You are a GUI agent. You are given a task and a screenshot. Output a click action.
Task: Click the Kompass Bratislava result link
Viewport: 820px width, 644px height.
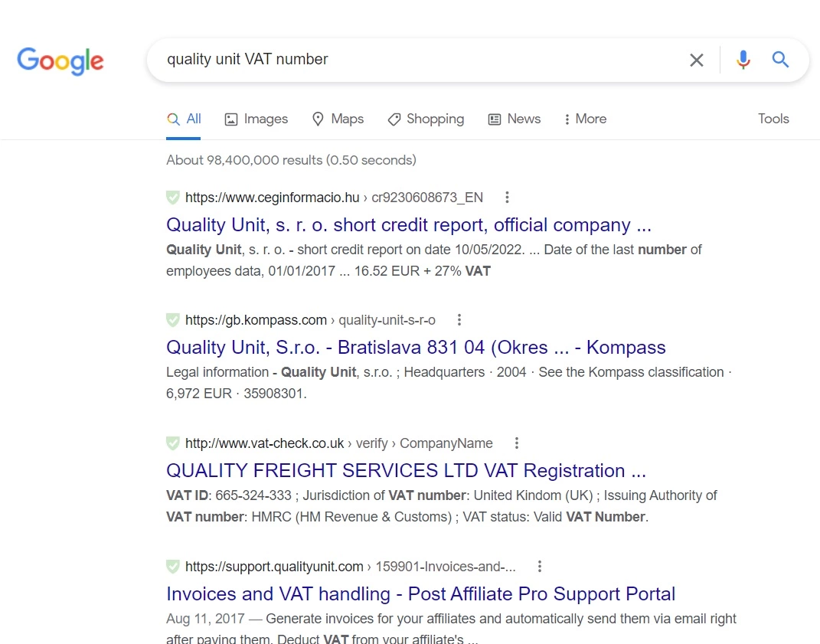tap(416, 347)
